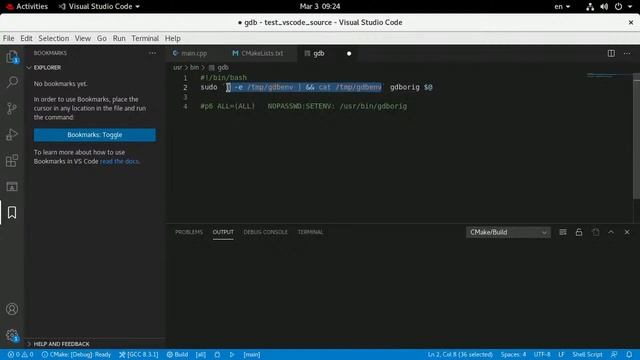
Task: Select the GCC 8.3.1 kit
Action: pyautogui.click(x=139, y=355)
